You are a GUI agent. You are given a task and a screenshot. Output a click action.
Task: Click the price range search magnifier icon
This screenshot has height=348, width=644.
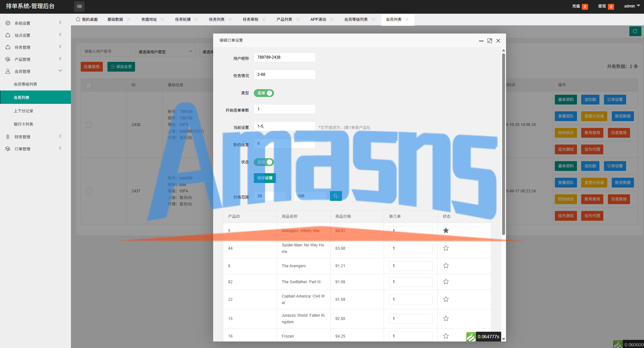tap(336, 196)
